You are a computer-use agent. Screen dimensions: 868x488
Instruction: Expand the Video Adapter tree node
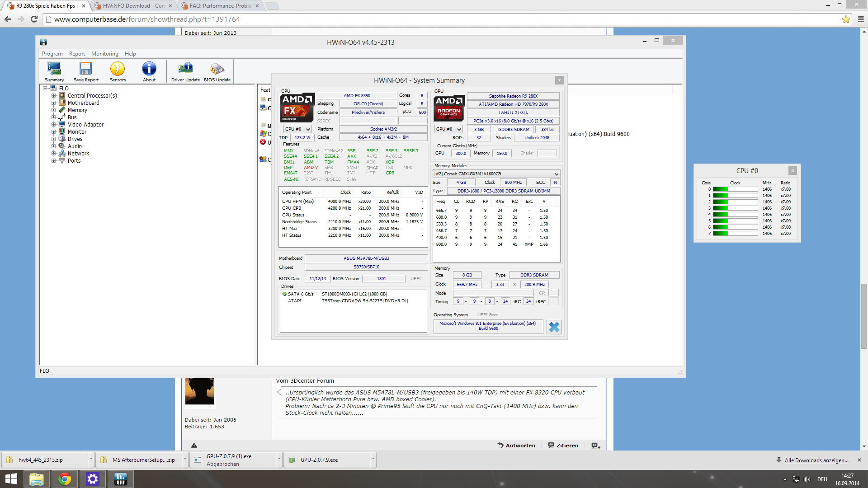point(53,125)
